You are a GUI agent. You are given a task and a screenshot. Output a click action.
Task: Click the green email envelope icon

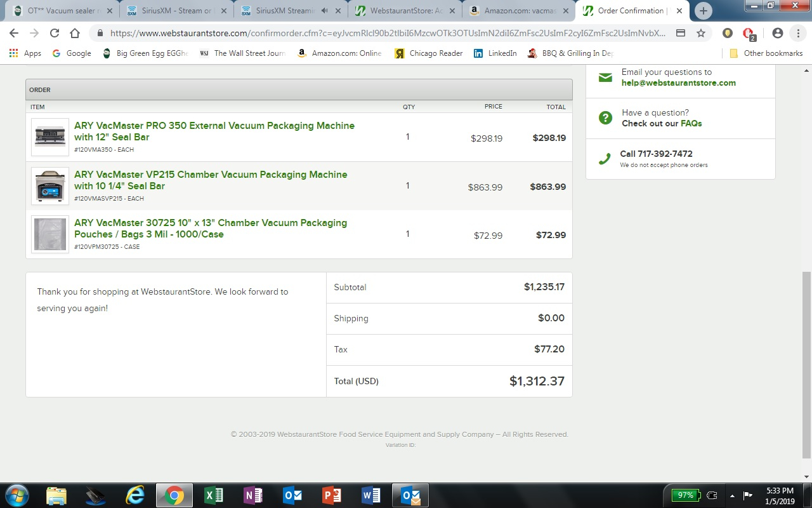(606, 77)
